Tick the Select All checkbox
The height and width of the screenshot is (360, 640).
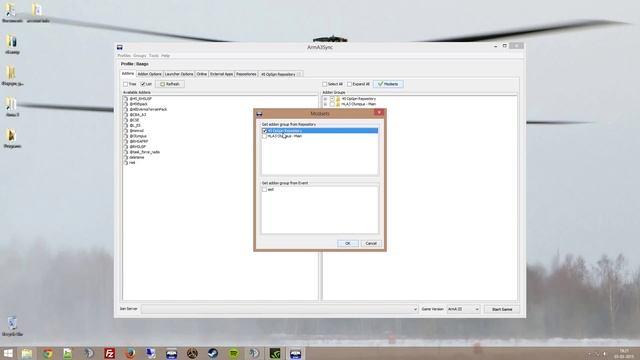325,84
